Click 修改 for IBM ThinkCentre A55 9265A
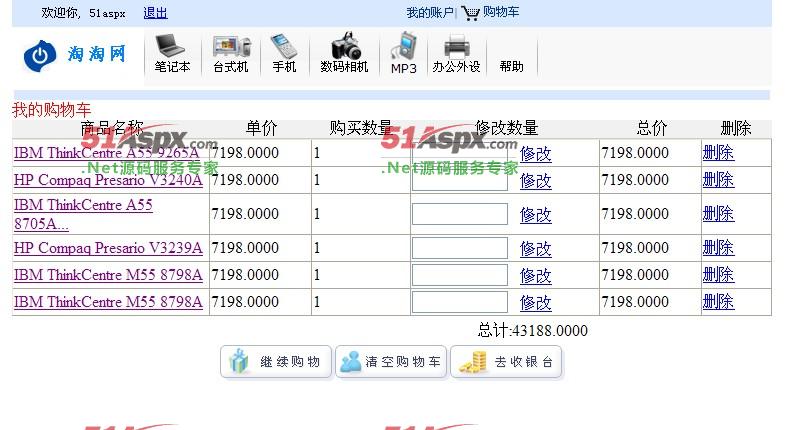 536,153
